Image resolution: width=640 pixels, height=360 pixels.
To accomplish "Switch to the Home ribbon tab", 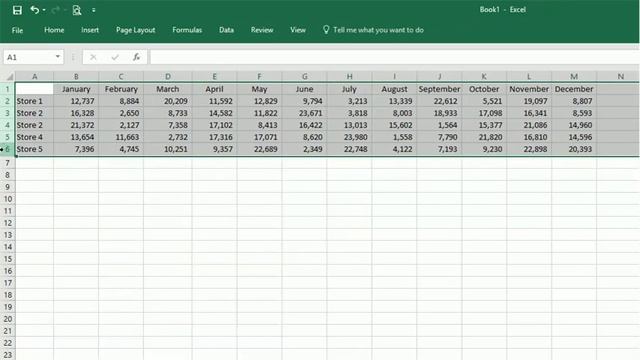I will pyautogui.click(x=54, y=30).
